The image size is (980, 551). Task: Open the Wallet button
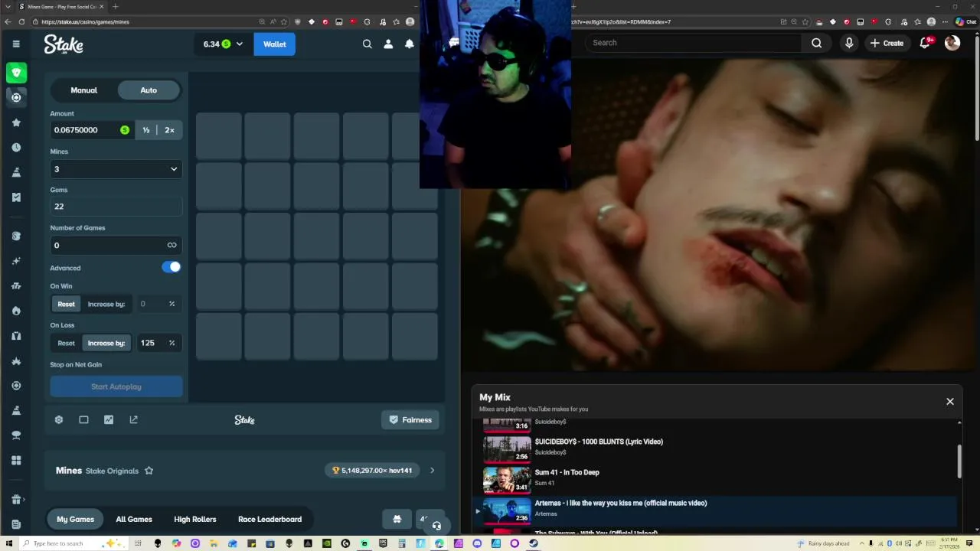275,44
